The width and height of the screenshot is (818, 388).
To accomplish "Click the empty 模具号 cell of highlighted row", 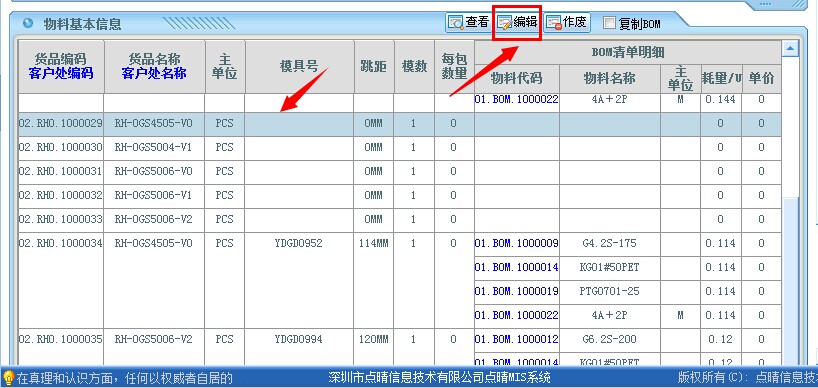I will pos(299,124).
